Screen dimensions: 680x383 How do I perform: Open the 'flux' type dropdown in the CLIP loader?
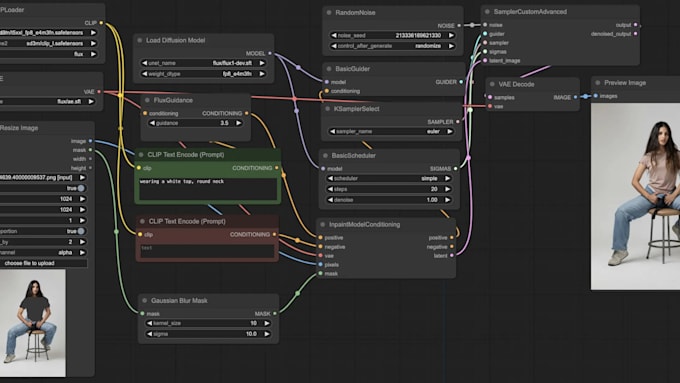click(49, 54)
